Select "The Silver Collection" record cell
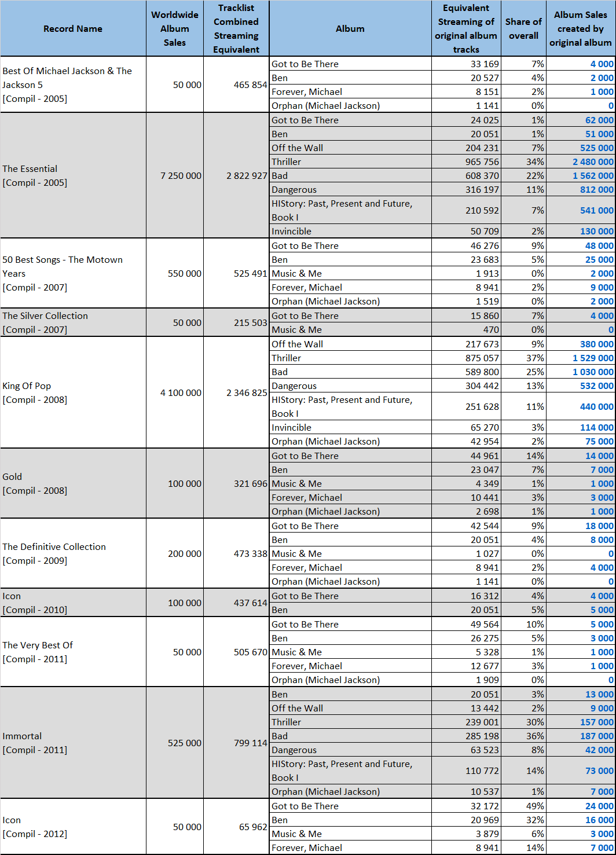 coord(73,322)
